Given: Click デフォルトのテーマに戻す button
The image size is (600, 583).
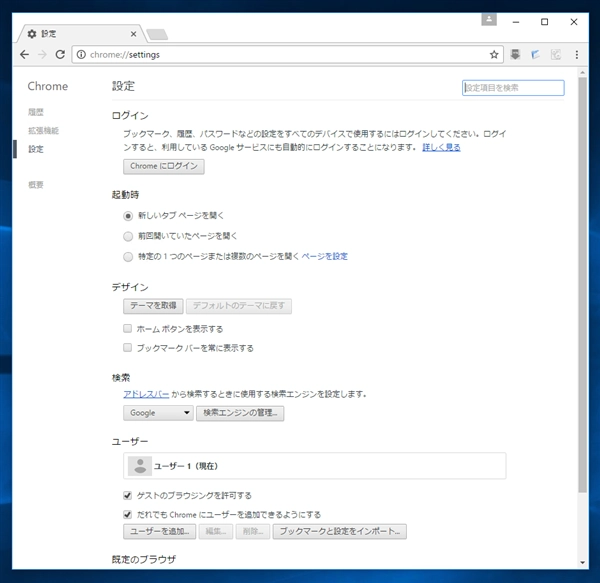Looking at the screenshot, I should [x=239, y=306].
